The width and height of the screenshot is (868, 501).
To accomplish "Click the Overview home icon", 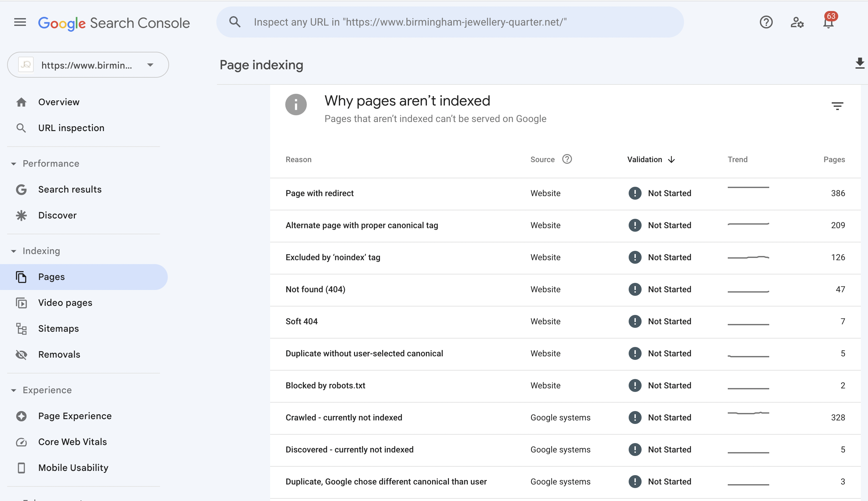I will tap(21, 102).
